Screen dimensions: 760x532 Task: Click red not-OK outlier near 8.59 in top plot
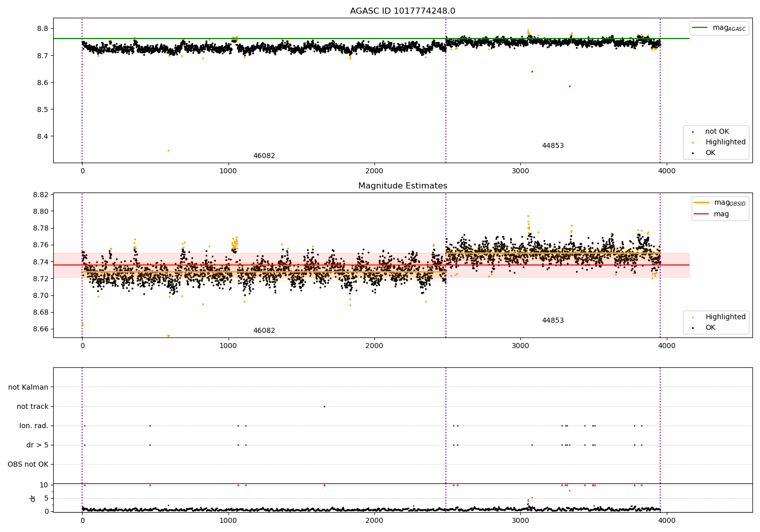[569, 86]
